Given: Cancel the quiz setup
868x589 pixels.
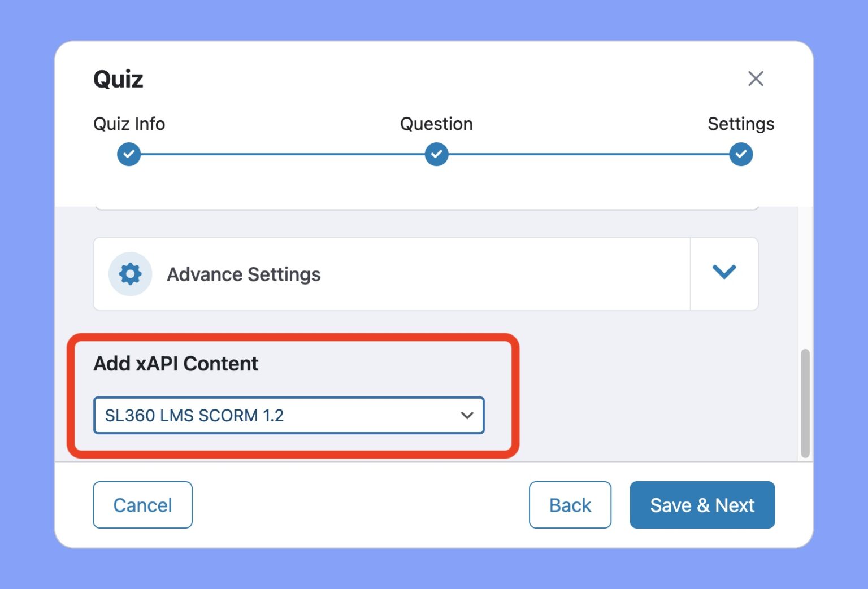Looking at the screenshot, I should pos(142,505).
